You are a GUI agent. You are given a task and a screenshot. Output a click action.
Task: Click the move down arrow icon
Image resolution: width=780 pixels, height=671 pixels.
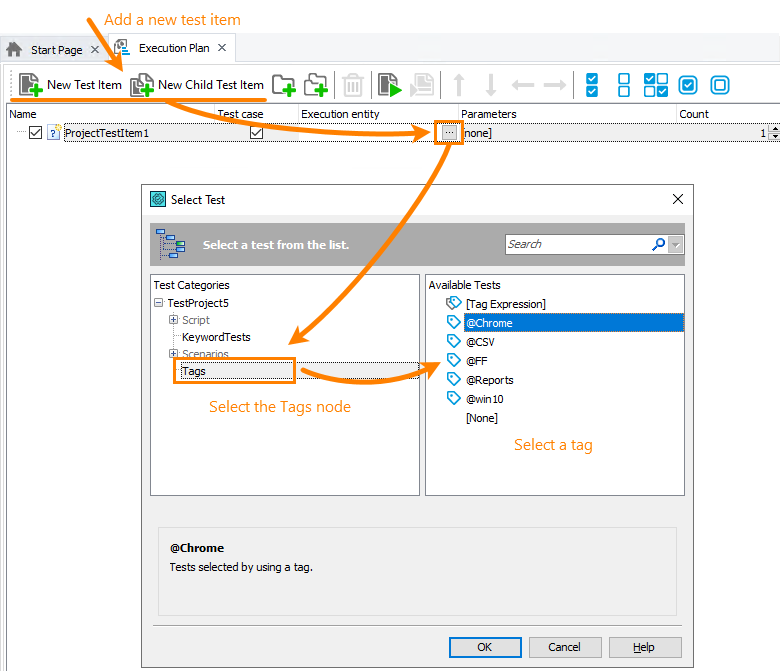tap(490, 85)
